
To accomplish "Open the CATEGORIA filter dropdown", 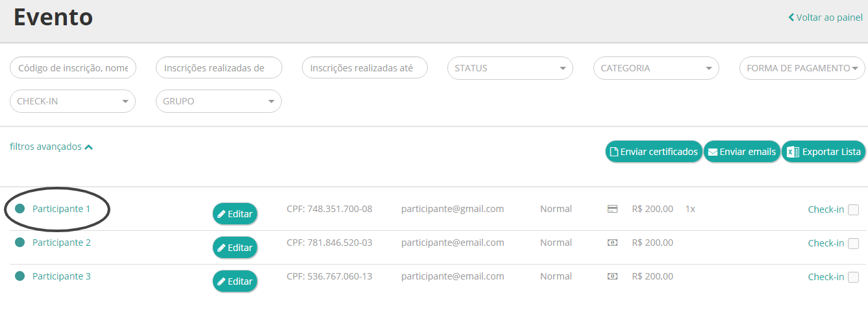I will [656, 68].
